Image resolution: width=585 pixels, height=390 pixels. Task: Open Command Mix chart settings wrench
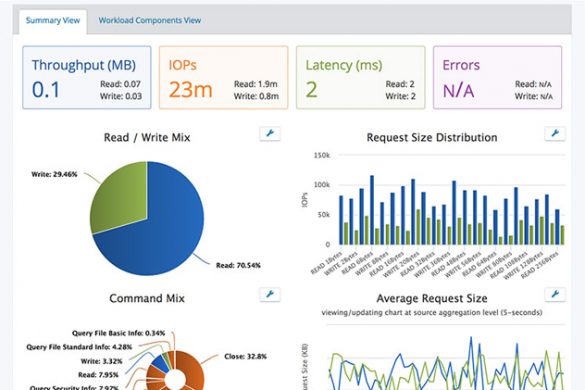[270, 294]
